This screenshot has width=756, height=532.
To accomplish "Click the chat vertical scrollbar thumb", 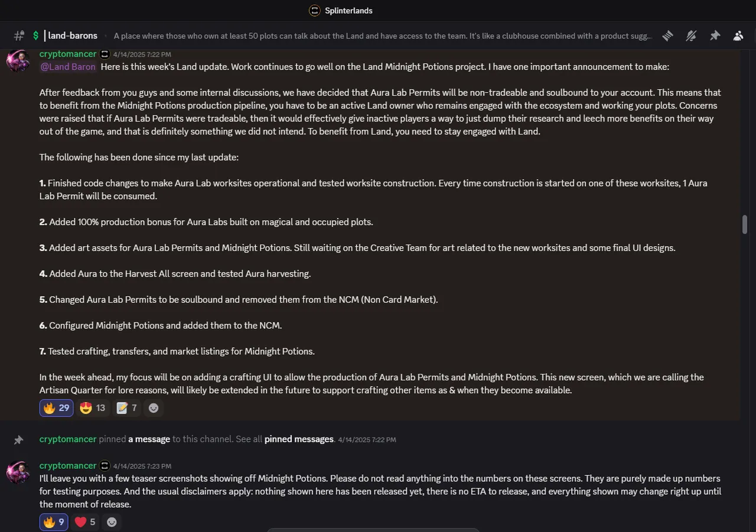I will click(x=745, y=224).
